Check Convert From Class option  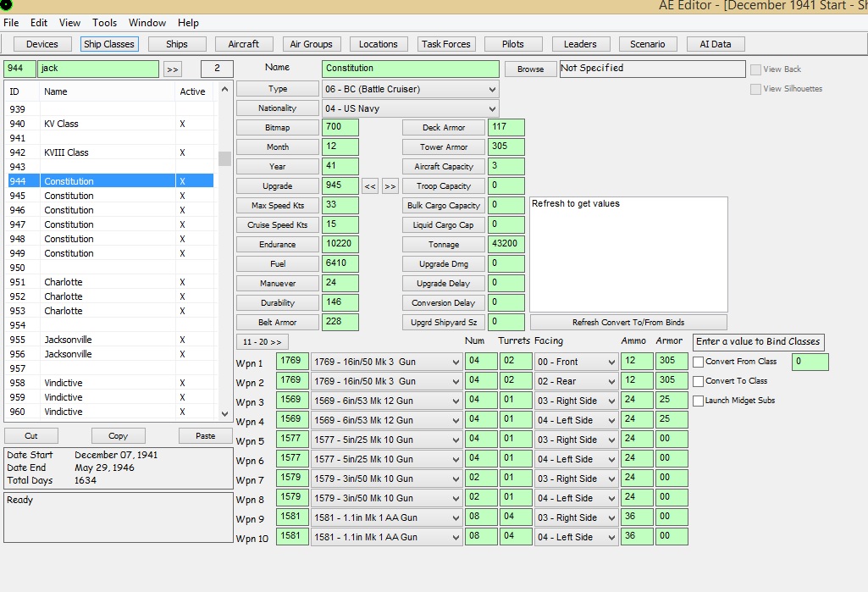point(699,362)
